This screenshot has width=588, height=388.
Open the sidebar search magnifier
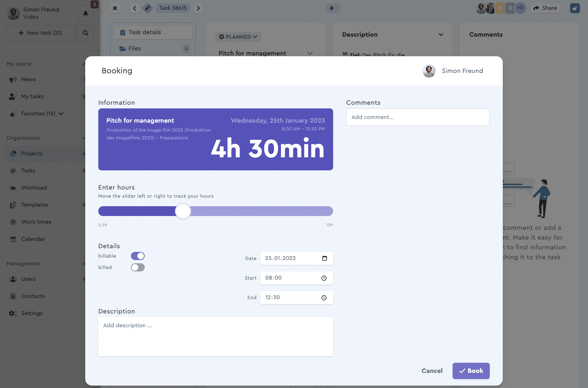tap(86, 33)
